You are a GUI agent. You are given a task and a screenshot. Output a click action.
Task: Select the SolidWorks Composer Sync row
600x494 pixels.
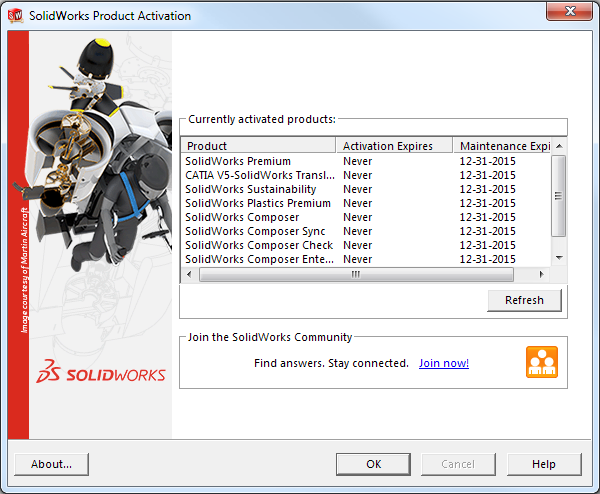point(366,231)
